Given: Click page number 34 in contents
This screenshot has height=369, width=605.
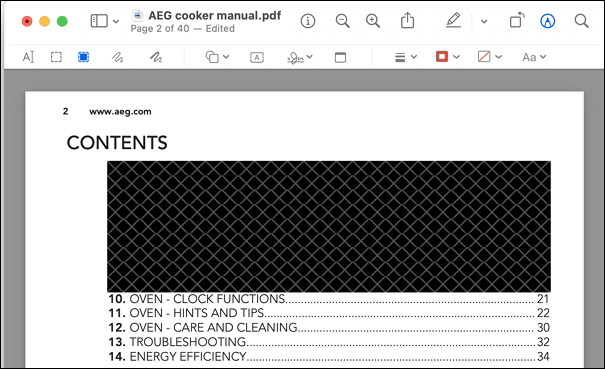Looking at the screenshot, I should (543, 356).
